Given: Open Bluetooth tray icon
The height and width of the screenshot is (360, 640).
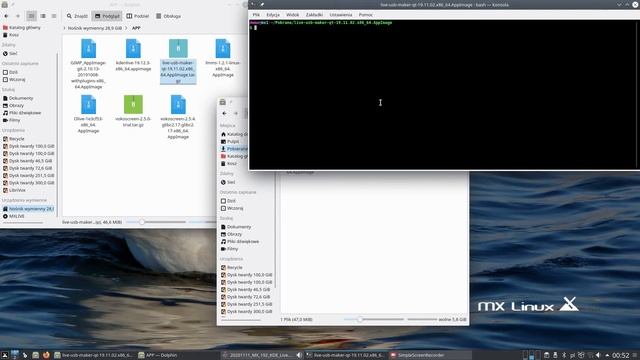Looking at the screenshot, I should pos(564,355).
